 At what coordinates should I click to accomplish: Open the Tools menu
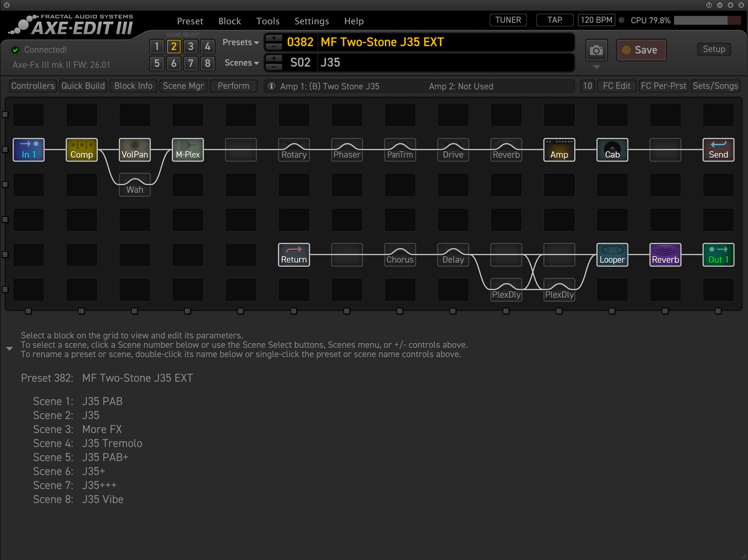[268, 21]
